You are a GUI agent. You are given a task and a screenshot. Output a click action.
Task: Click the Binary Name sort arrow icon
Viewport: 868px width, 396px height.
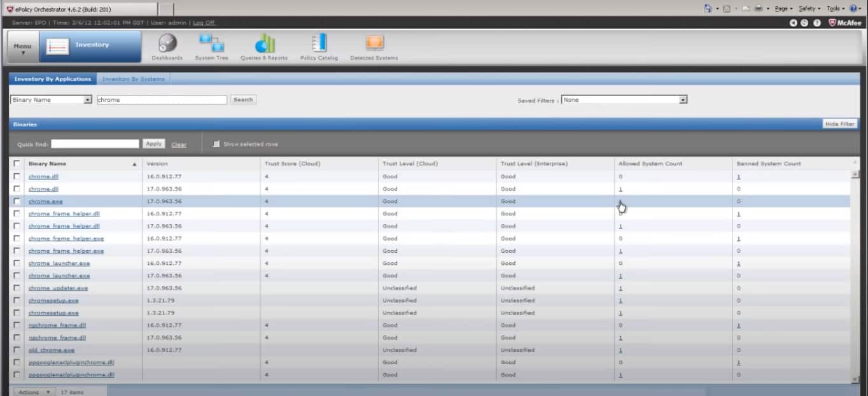[134, 164]
